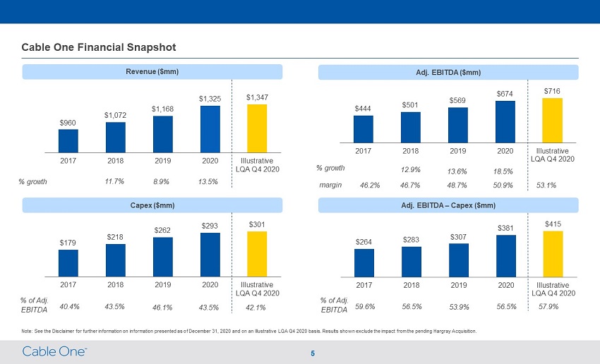Select the 59.6% of Adj. EBITDA value
This screenshot has width=600, height=364.
coord(365,307)
